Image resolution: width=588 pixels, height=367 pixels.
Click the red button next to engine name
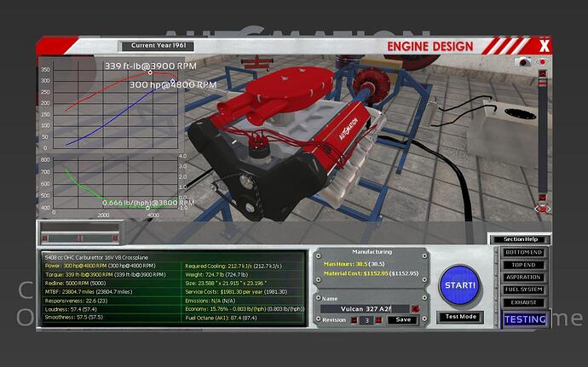415,307
